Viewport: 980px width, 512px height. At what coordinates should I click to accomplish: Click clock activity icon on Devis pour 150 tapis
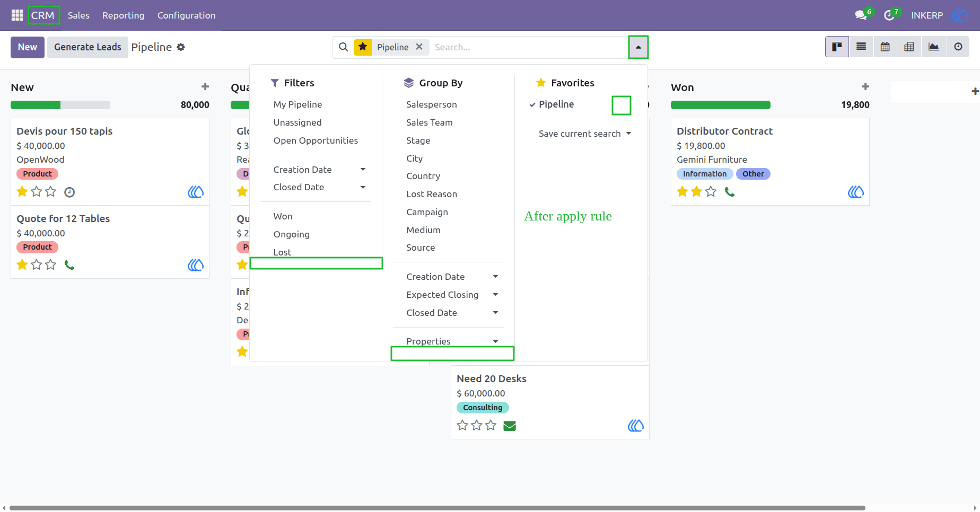point(69,192)
